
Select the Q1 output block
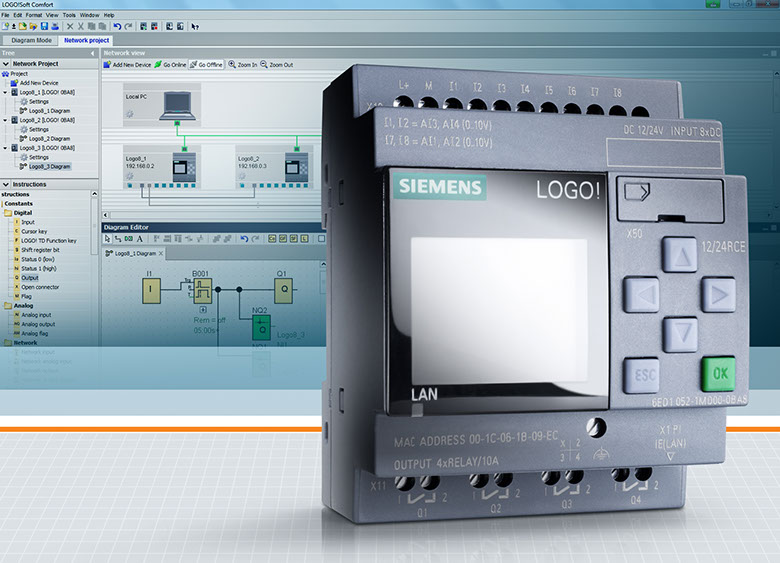click(x=284, y=289)
